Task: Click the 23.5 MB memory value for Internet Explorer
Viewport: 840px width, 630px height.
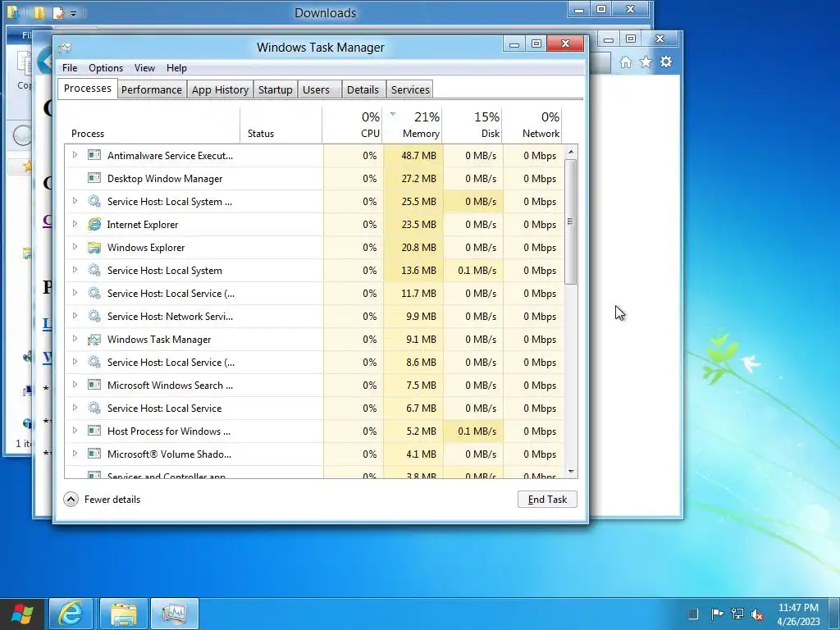Action: 413,225
